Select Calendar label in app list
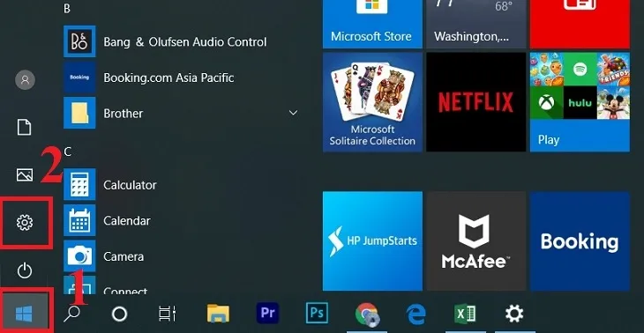This screenshot has width=644, height=333. 127,220
